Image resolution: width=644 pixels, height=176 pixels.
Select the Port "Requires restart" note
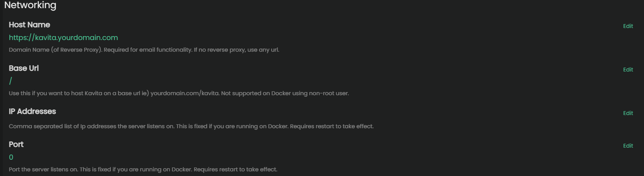(x=235, y=169)
